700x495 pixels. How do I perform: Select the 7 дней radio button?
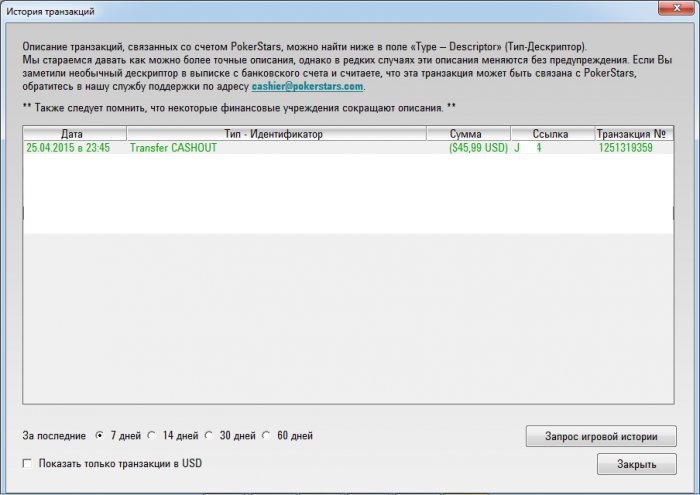100,435
